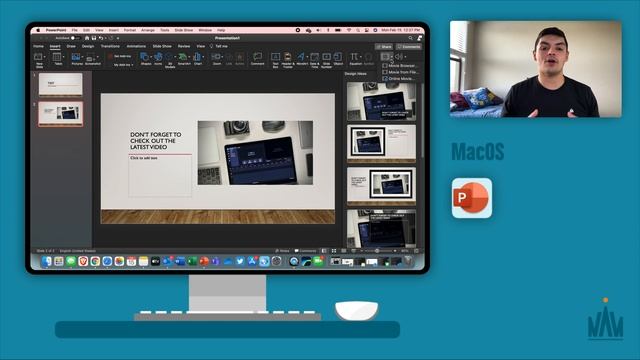The image size is (640, 360).
Task: Click the Home icon in quick access toolbar
Action: pos(87,38)
